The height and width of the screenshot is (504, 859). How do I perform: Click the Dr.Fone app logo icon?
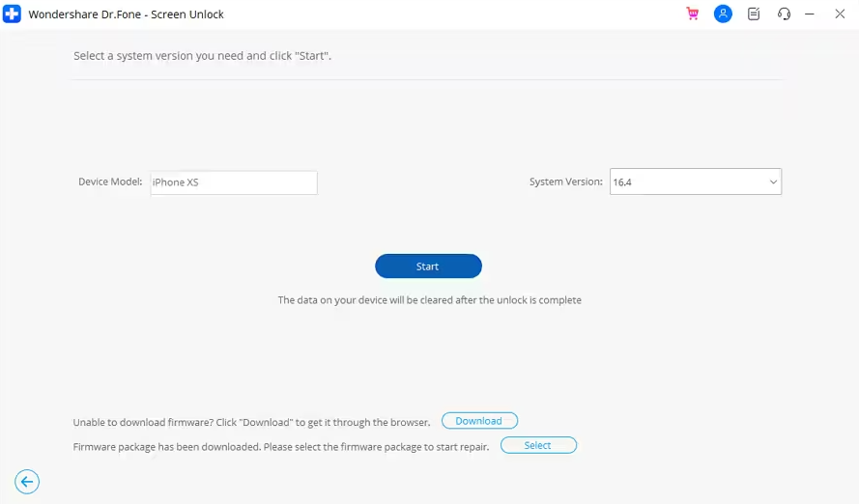point(12,14)
